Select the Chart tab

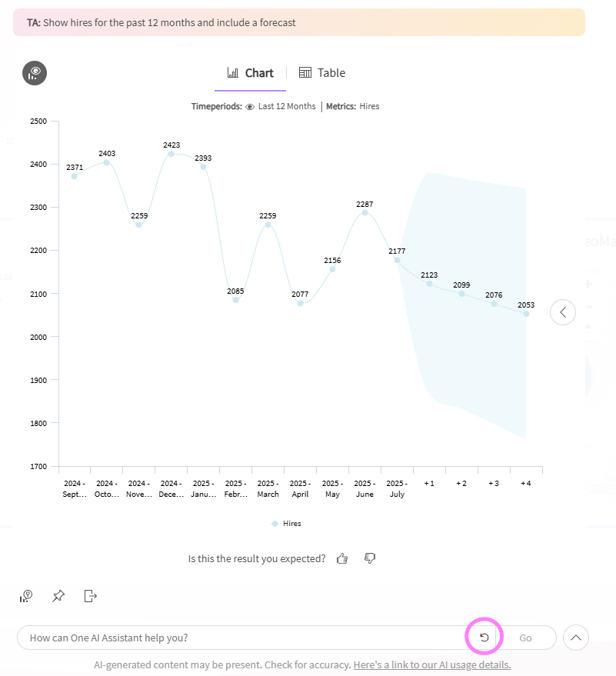click(x=251, y=73)
